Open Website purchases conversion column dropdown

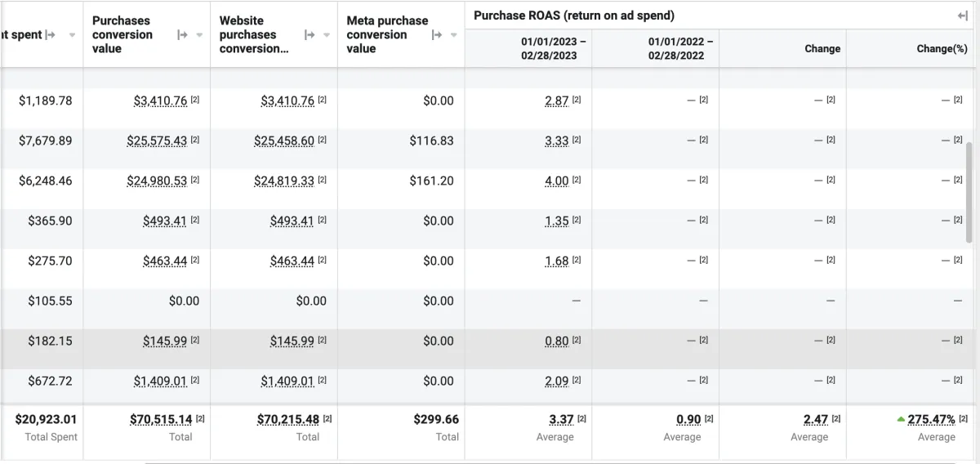[x=327, y=35]
